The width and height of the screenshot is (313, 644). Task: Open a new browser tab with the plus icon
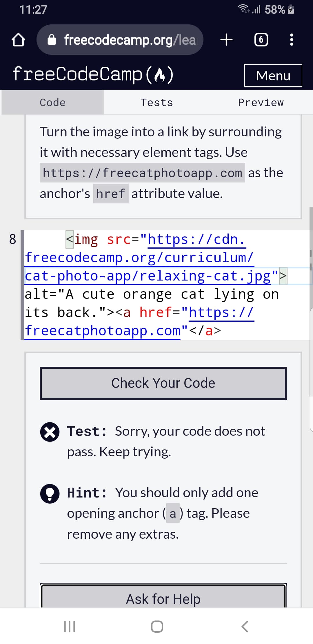(x=226, y=39)
